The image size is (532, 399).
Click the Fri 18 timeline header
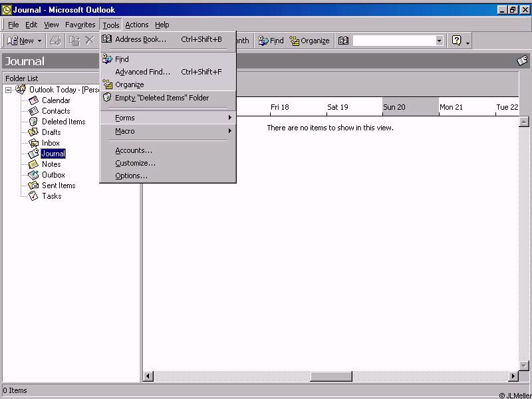coord(298,107)
